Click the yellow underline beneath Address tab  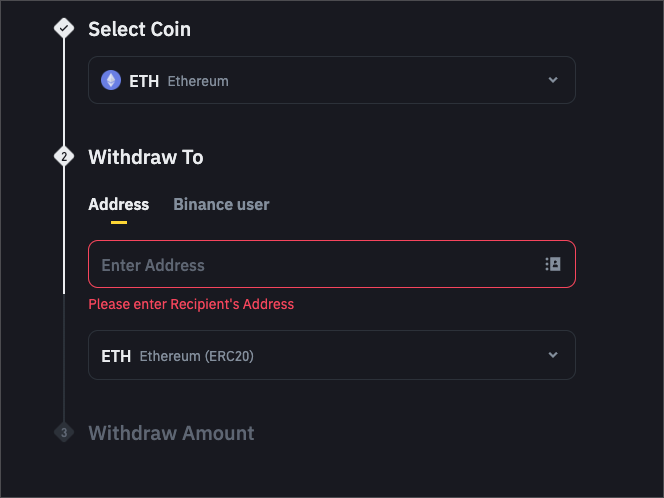point(118,222)
